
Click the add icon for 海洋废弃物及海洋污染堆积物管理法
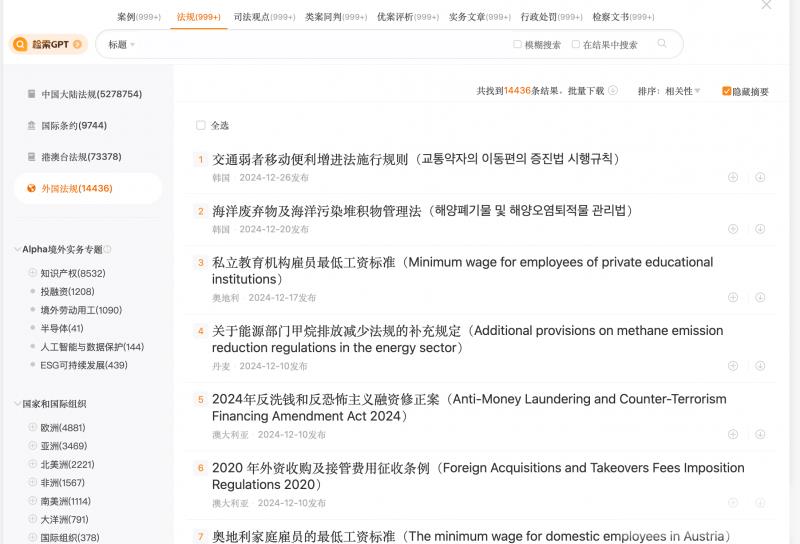point(733,229)
